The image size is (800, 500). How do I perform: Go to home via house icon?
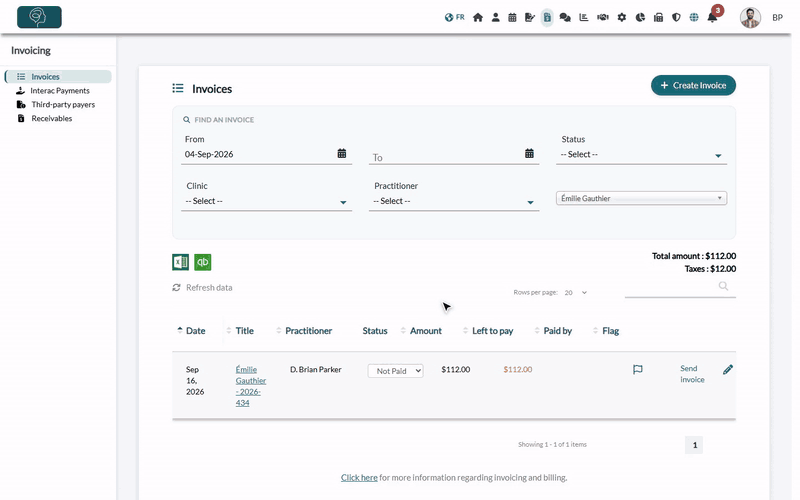click(478, 17)
